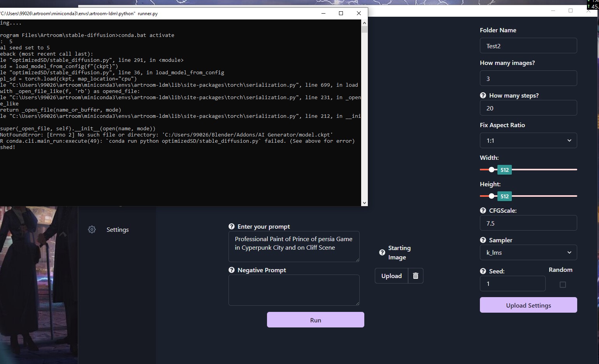Click the help icon beside Sampler
This screenshot has width=599, height=364.
pyautogui.click(x=483, y=240)
